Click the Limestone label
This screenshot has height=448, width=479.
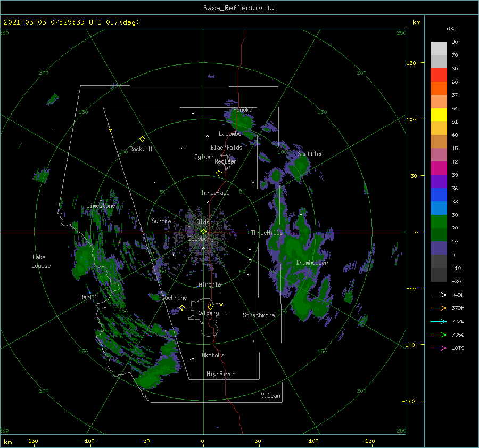coord(101,206)
